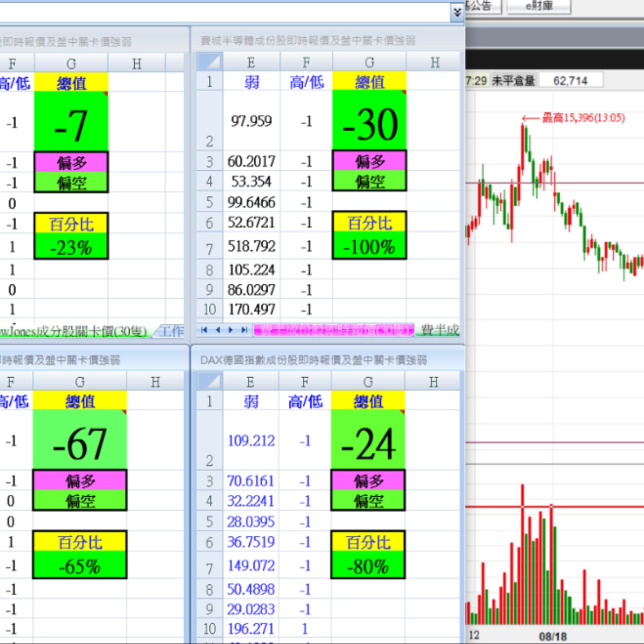Click the magenta 偏多 cell beneath -30
The width and height of the screenshot is (644, 644).
click(369, 161)
